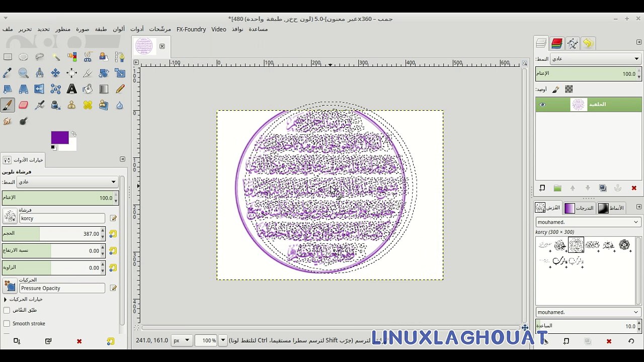
Task: Adjust the brush الحجم size slider
Action: [x=51, y=234]
